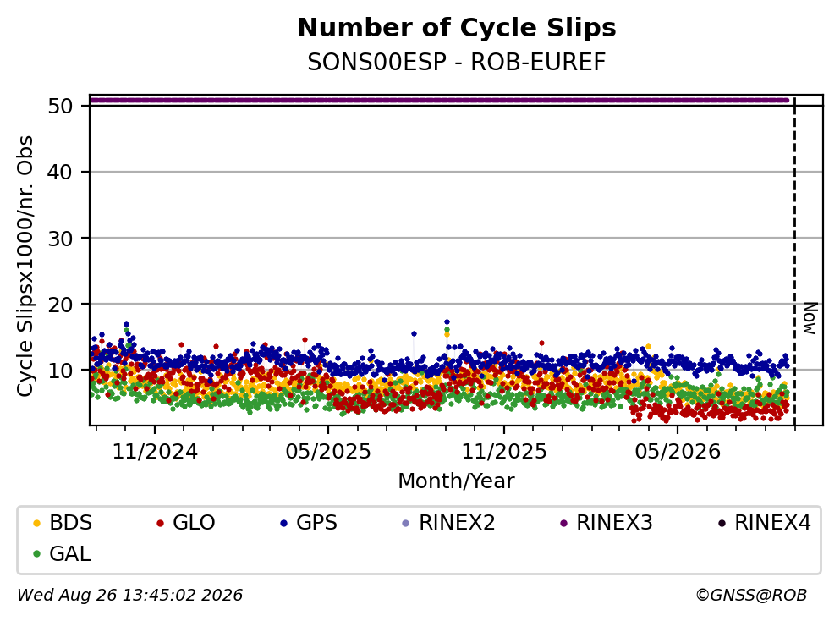Screen dimensions: 840x621
Task: Click the ©GNSS@ROB copyright text
Action: [x=751, y=596]
